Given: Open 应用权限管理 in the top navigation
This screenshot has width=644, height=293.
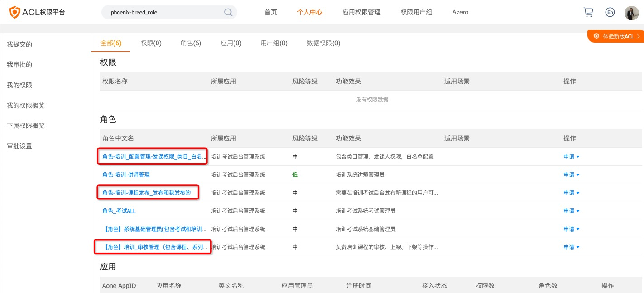Looking at the screenshot, I should click(362, 12).
